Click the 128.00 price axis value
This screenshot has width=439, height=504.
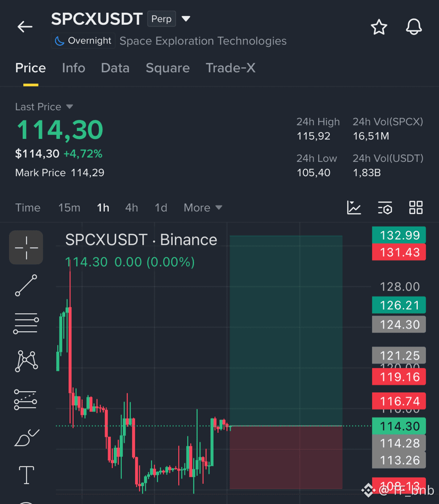coord(399,286)
